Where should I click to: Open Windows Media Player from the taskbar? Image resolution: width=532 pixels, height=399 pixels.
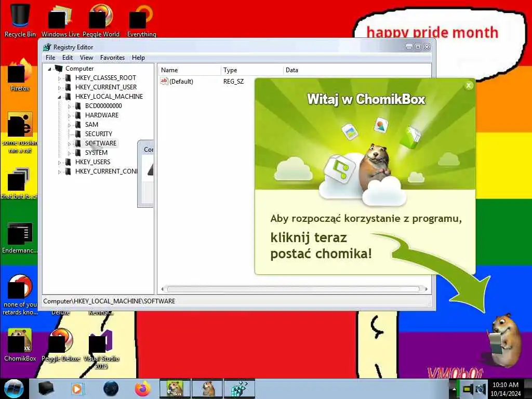point(77,389)
